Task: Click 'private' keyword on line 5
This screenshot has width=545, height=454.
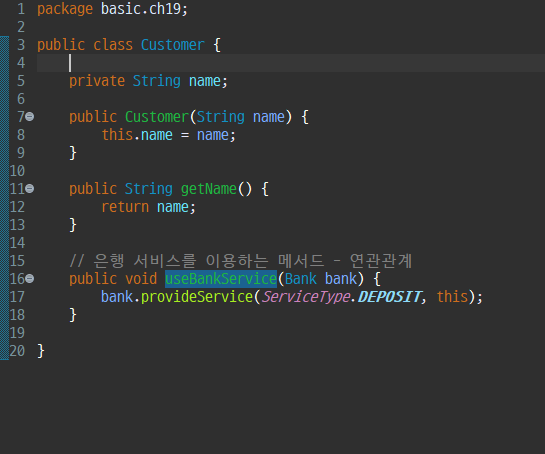Action: coord(97,81)
